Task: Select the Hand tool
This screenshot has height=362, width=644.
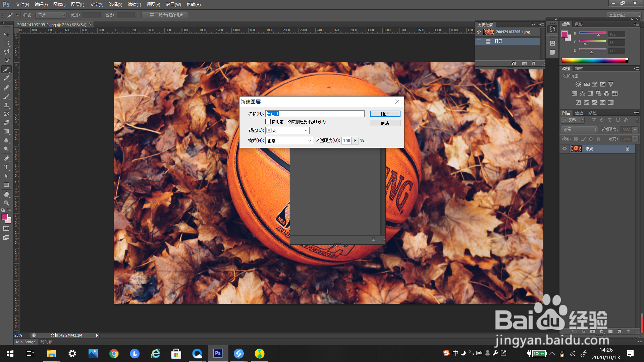Action: click(6, 194)
